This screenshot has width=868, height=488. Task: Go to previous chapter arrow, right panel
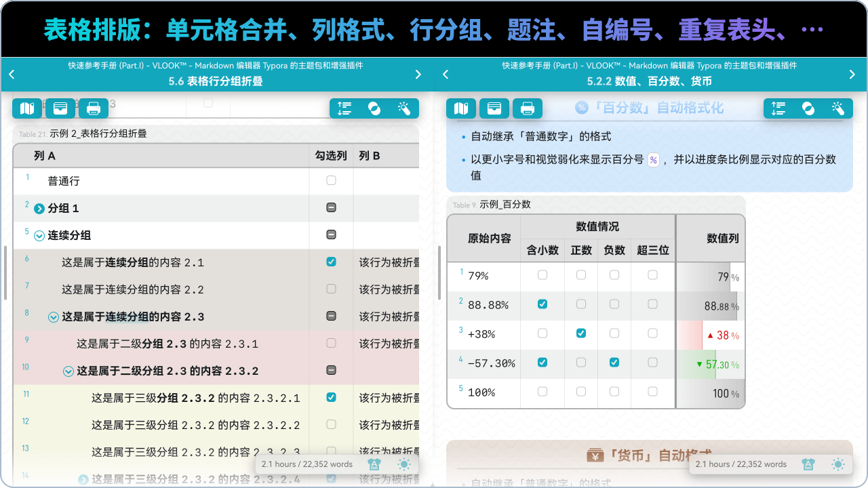[446, 75]
